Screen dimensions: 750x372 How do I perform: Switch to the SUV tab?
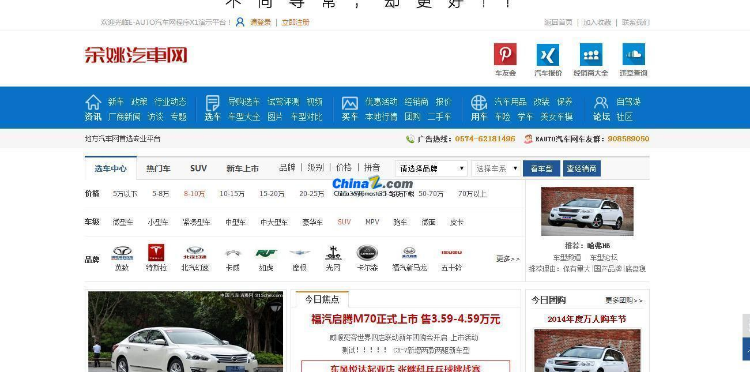coord(199,168)
